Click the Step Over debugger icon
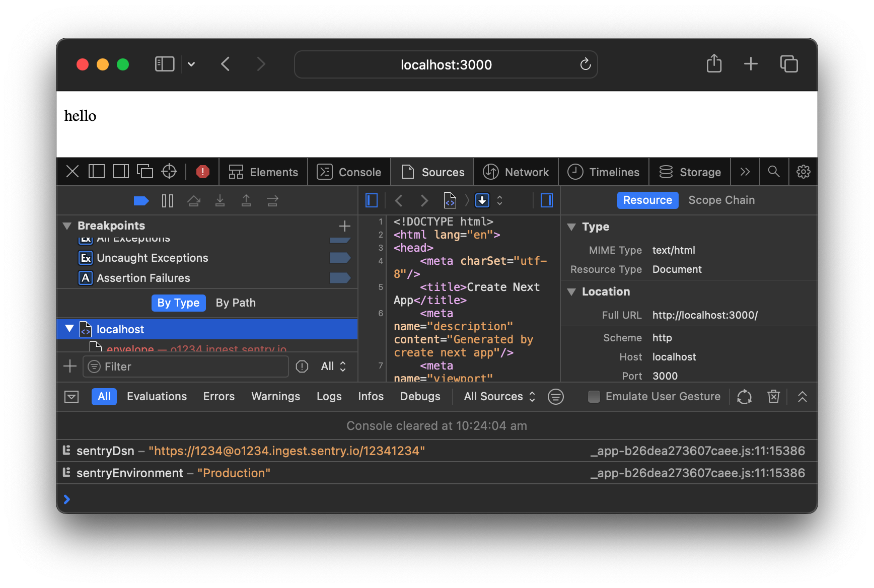The width and height of the screenshot is (874, 588). 194,200
